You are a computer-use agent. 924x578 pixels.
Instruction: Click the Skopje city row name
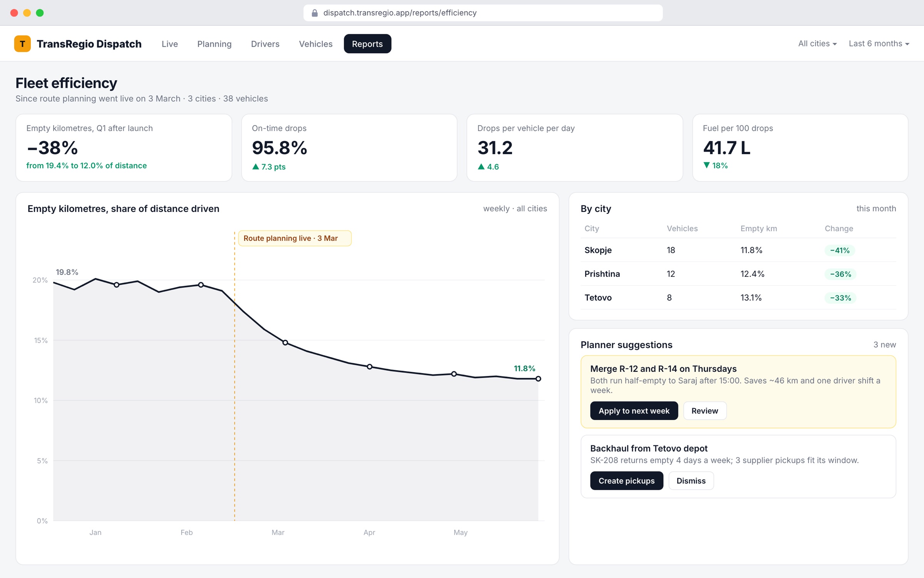[x=598, y=250]
